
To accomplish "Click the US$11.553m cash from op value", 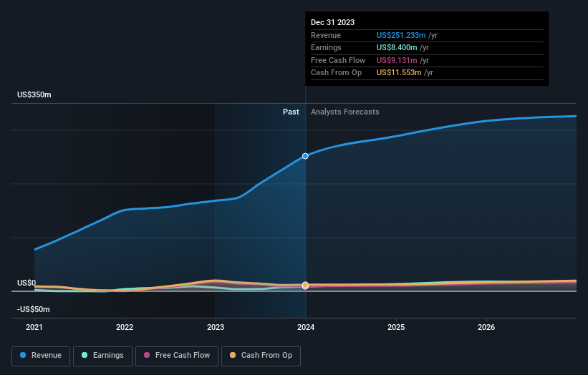I will coord(399,73).
